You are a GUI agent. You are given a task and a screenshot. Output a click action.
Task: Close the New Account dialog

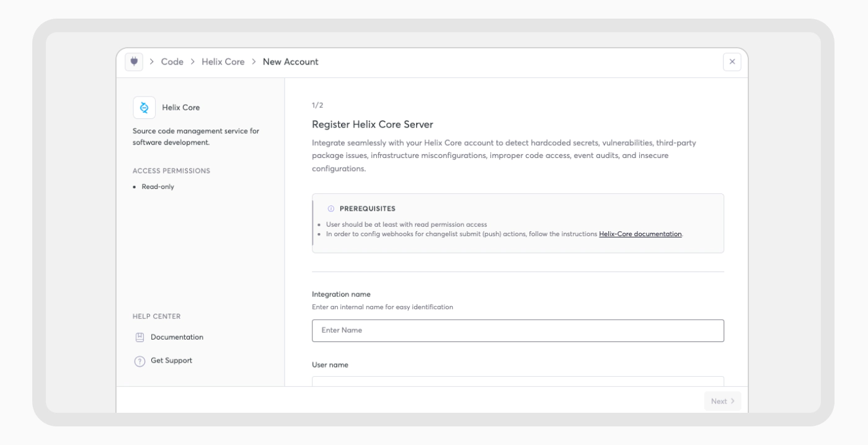coord(732,62)
